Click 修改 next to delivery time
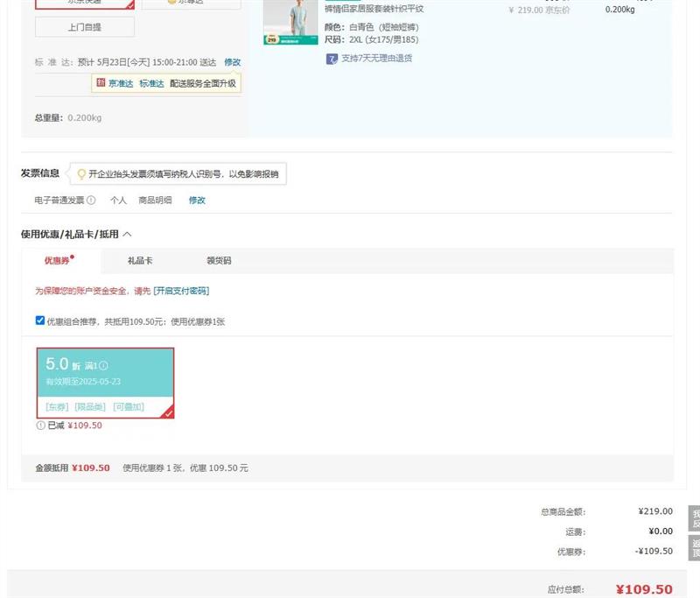This screenshot has width=700, height=598. pos(232,62)
